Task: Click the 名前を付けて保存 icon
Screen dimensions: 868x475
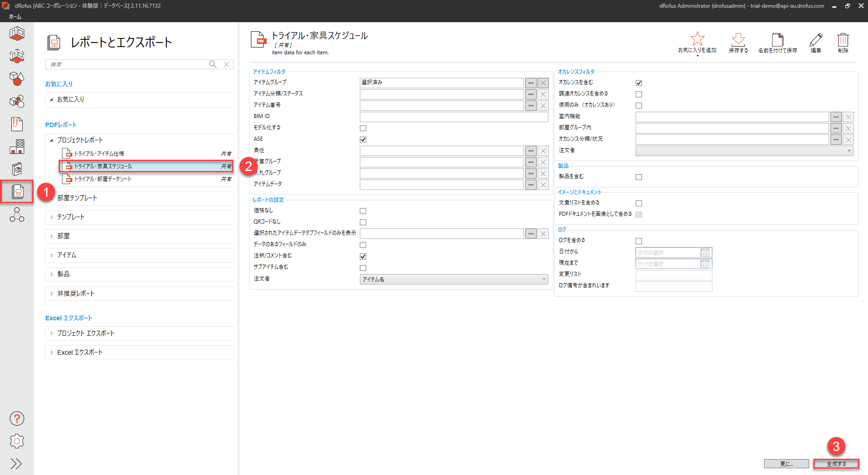Action: click(777, 39)
